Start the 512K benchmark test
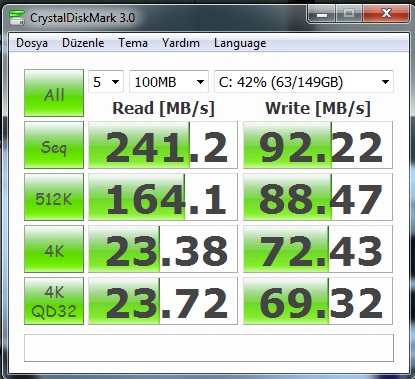This screenshot has width=415, height=379. pos(54,197)
